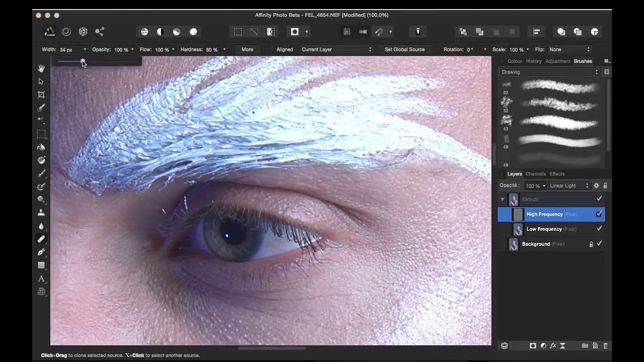
Task: Select the Pen tool
Action: click(x=41, y=252)
